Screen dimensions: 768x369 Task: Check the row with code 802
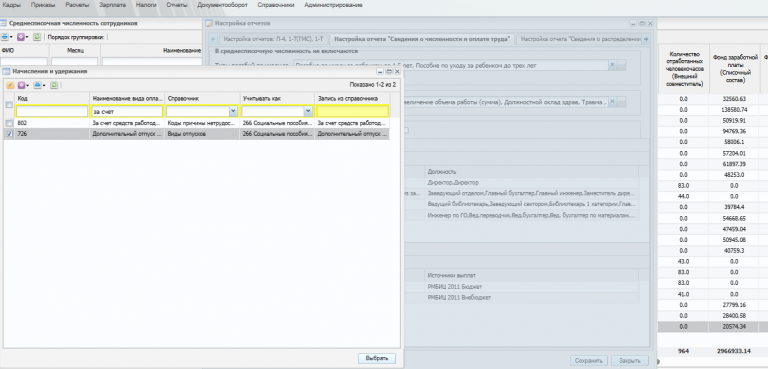(10, 123)
